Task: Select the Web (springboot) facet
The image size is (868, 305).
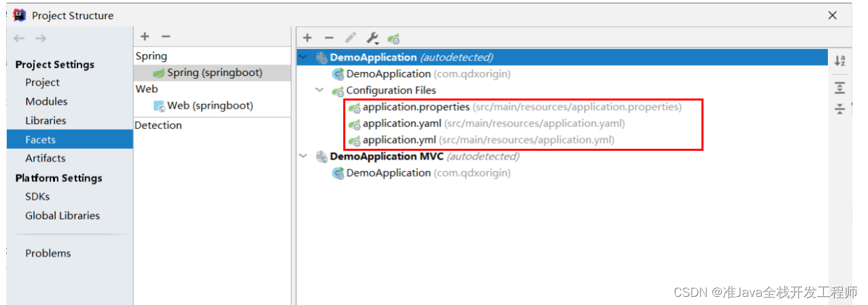Action: click(209, 106)
